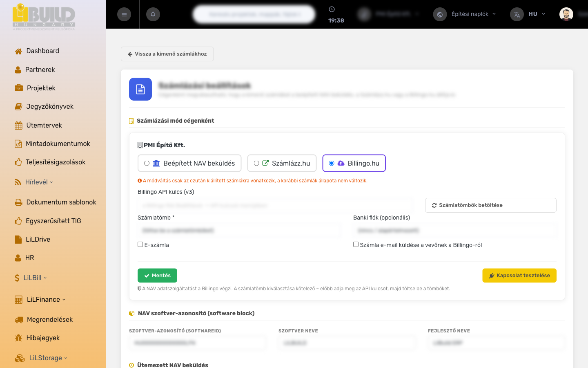Click Vissza a kimenő számlákhoz button

point(167,54)
